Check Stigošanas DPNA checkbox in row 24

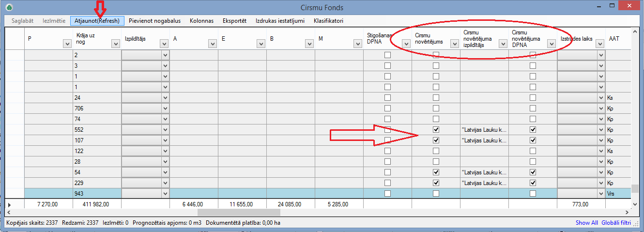387,98
